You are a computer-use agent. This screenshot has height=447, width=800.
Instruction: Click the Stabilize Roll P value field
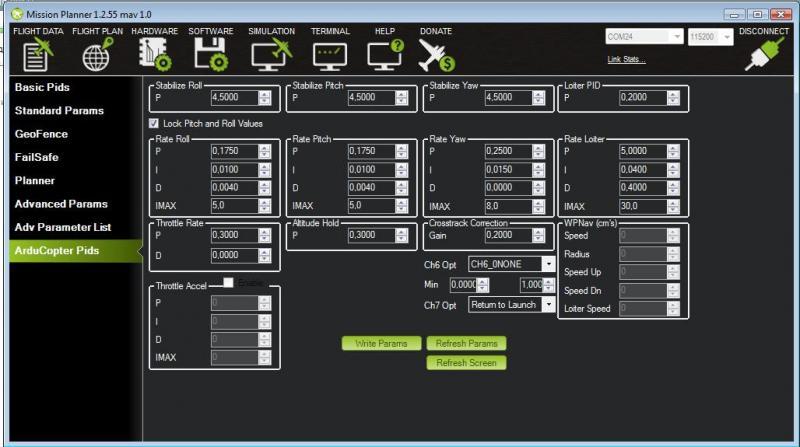[233, 98]
